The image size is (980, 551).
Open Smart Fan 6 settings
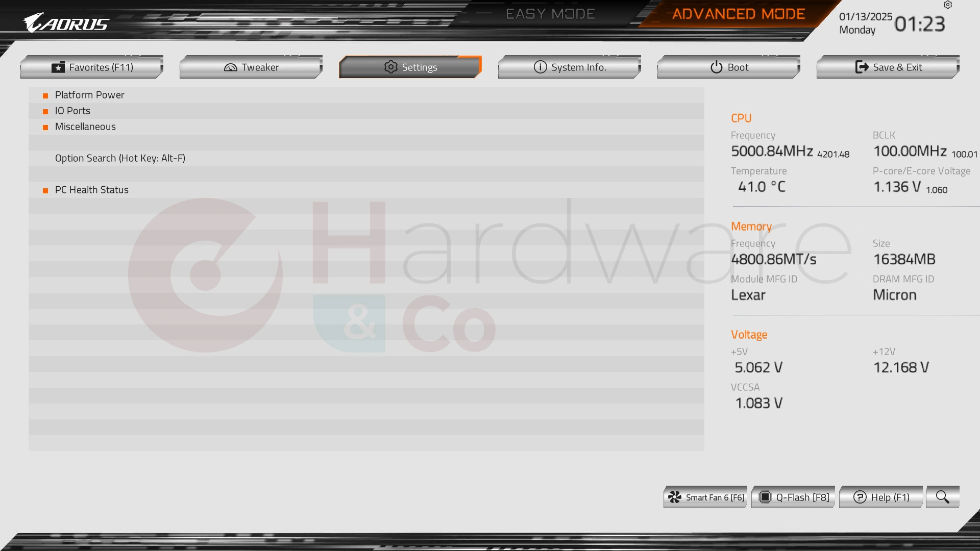click(x=706, y=497)
